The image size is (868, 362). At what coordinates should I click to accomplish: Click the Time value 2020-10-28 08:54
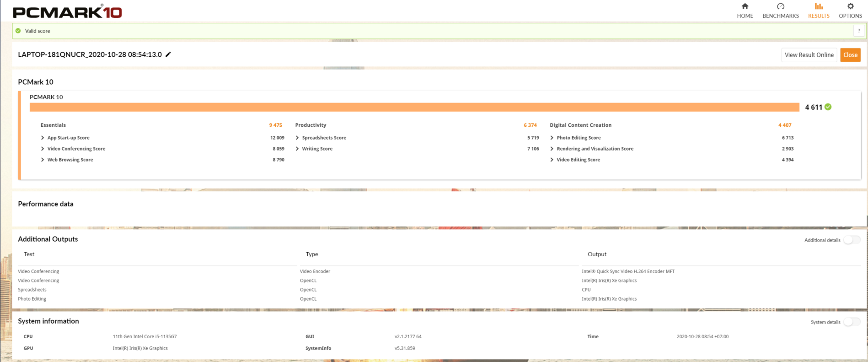(702, 336)
